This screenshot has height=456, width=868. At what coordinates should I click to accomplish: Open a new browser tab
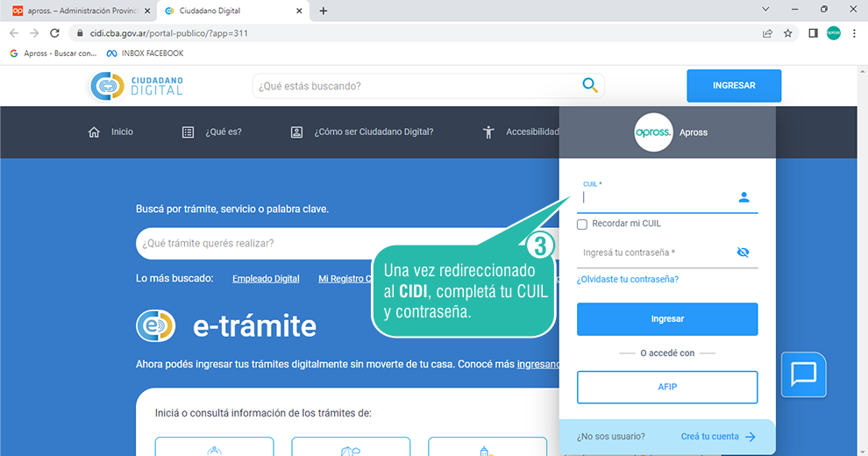[x=324, y=11]
